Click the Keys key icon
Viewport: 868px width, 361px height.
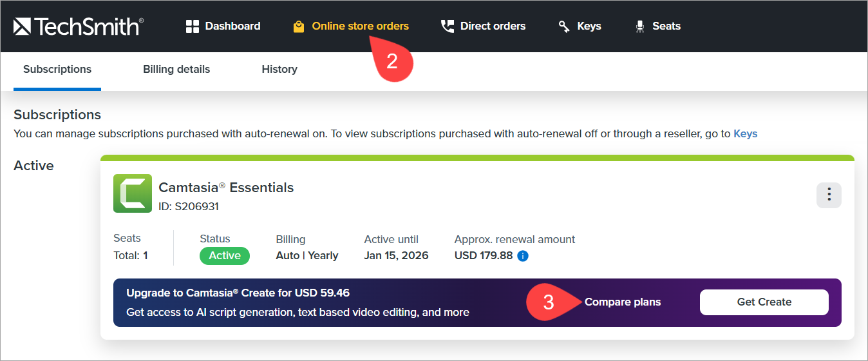564,26
